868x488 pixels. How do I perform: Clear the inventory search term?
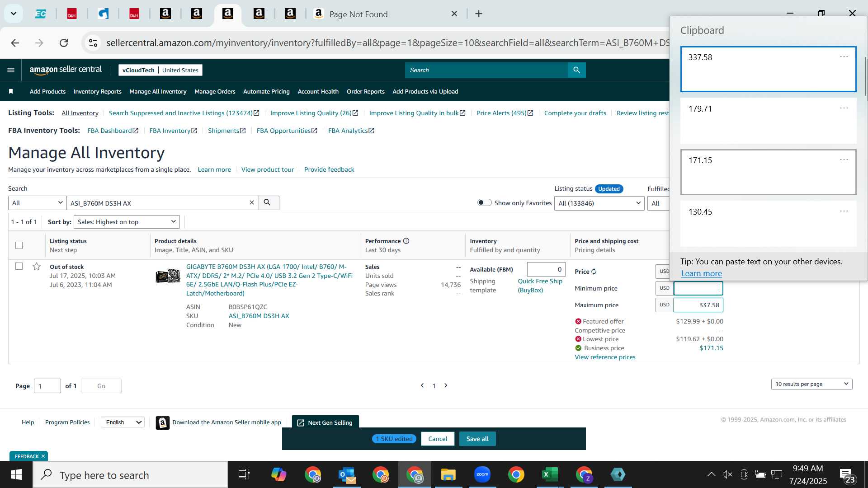tap(252, 202)
